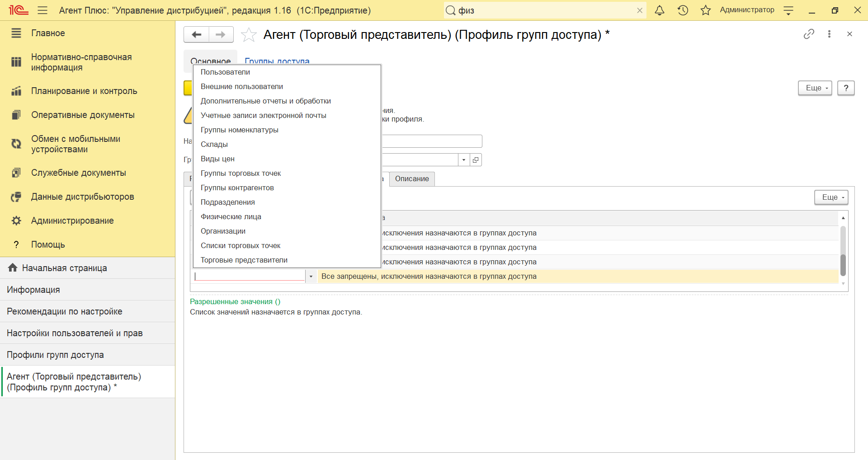Open the group field dropdown arrow
The height and width of the screenshot is (460, 868).
464,160
